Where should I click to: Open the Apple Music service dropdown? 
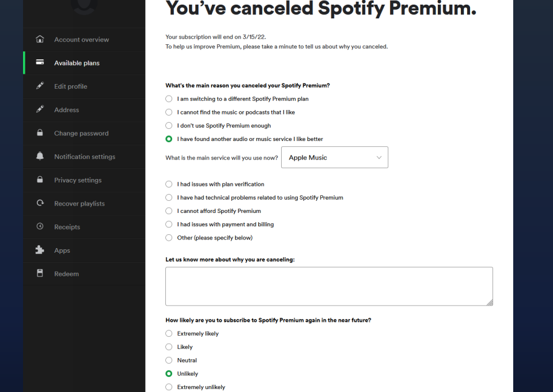click(x=334, y=158)
